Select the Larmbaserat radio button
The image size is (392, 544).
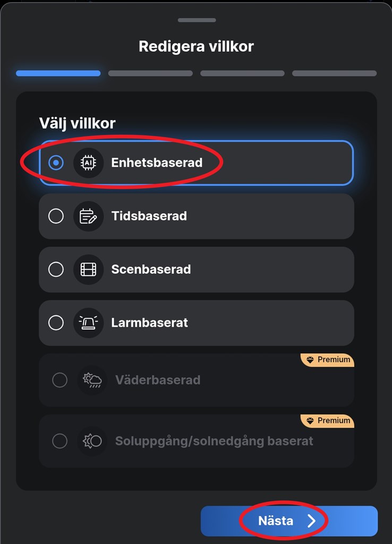[56, 322]
